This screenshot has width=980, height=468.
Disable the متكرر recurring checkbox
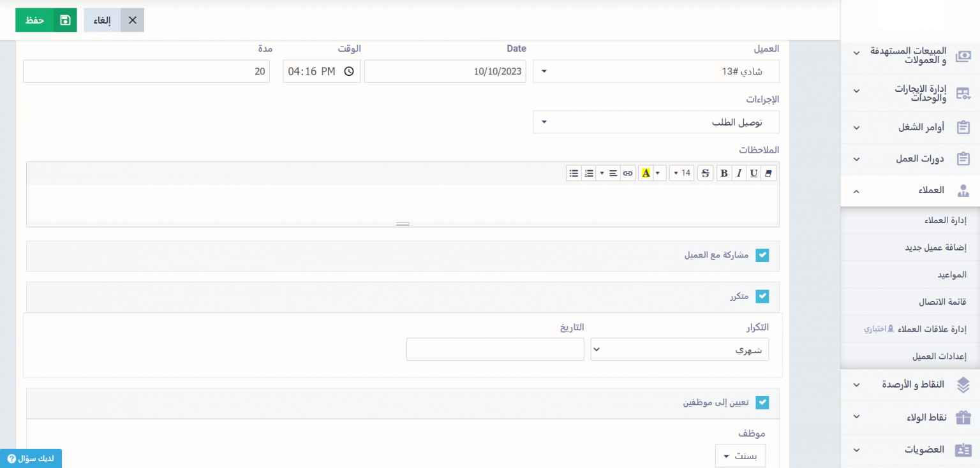[762, 296]
